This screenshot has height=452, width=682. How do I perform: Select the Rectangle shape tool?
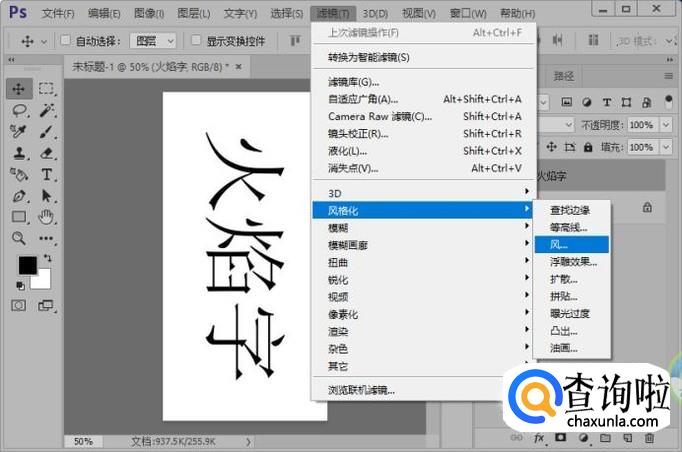[x=19, y=217]
